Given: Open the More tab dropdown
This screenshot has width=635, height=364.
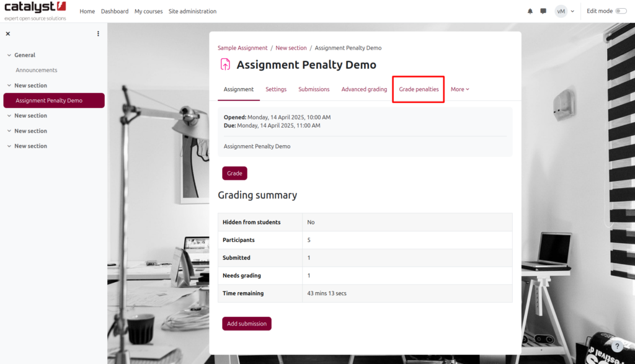Looking at the screenshot, I should pyautogui.click(x=460, y=89).
